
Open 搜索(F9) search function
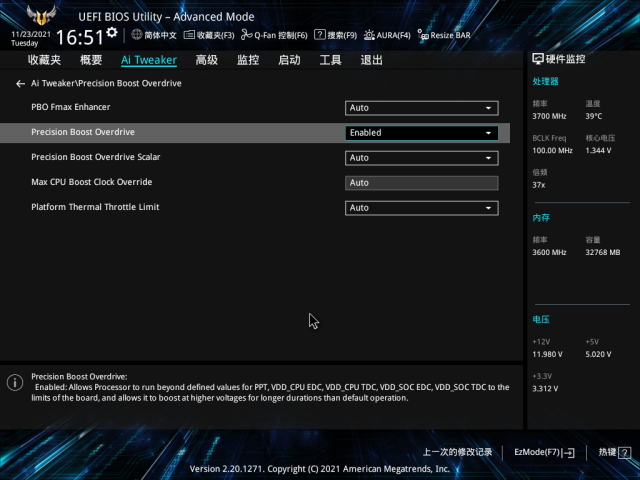[335, 35]
